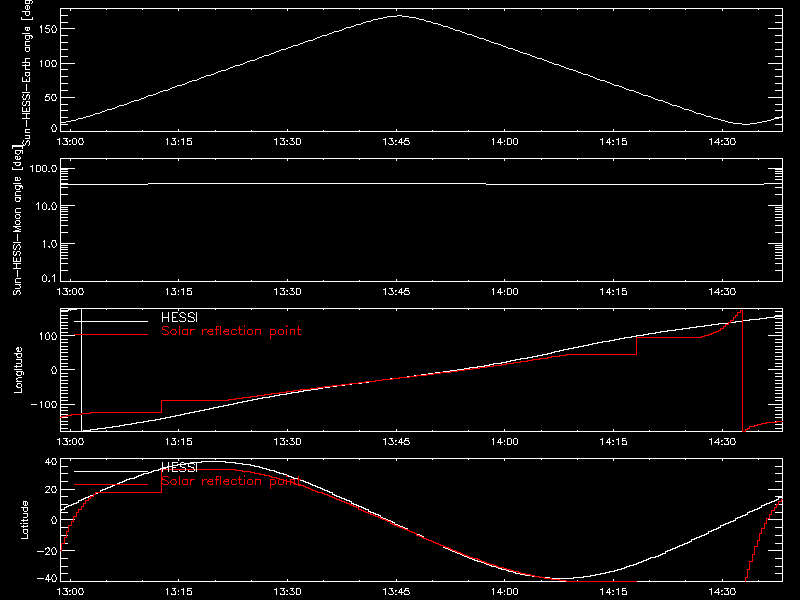The image size is (800, 600).
Task: Click the 0.1 tick on Sun-HESSI-Moon angle axis
Action: pyautogui.click(x=49, y=278)
